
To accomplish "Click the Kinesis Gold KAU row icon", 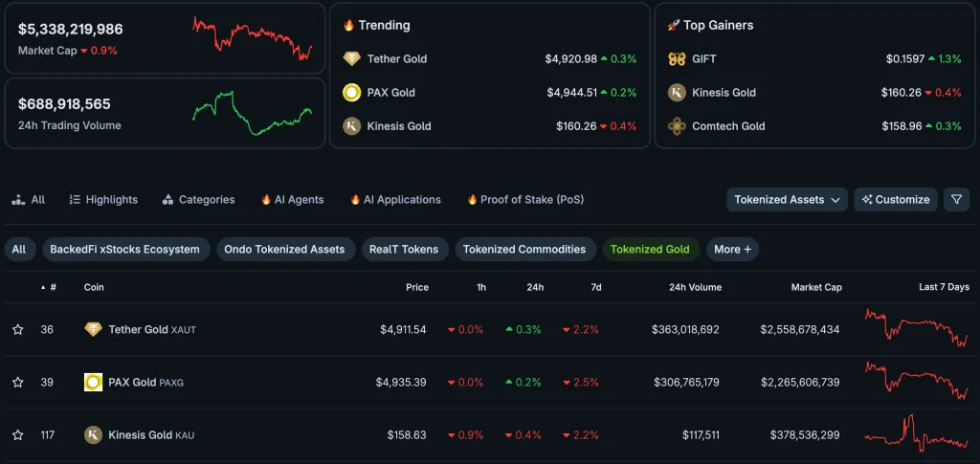I will coord(93,435).
